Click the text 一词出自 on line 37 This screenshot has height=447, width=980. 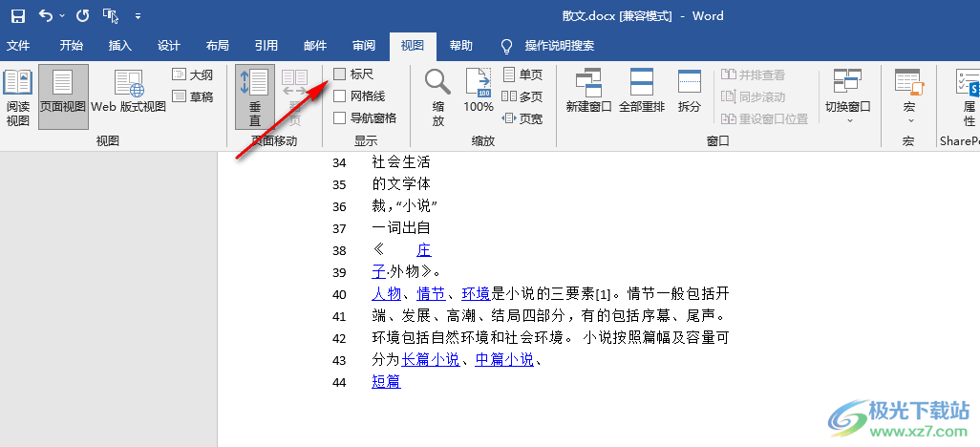click(x=401, y=228)
